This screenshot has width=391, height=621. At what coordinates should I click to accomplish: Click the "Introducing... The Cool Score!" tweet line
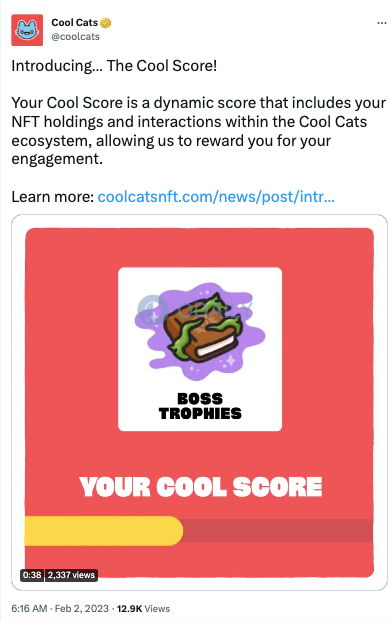coord(114,66)
